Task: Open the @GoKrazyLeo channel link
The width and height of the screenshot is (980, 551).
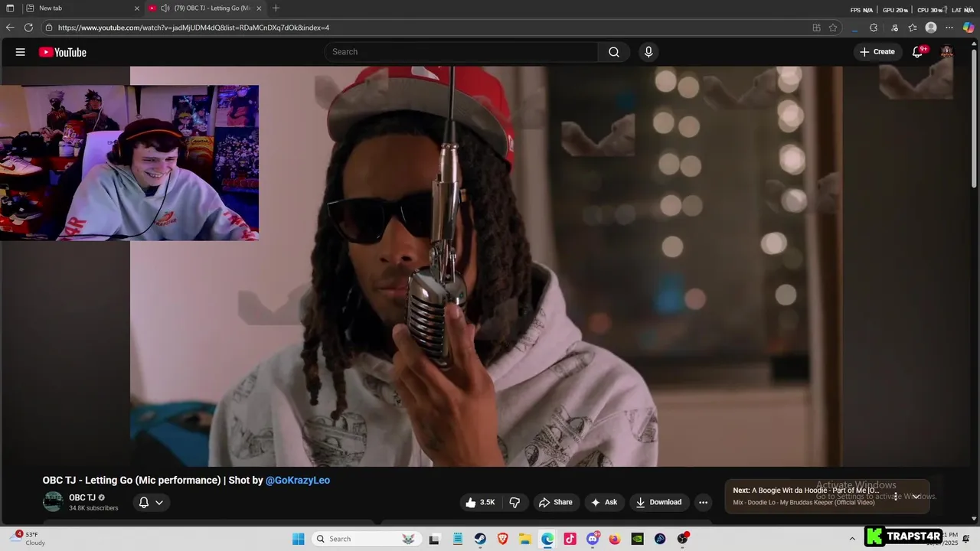Action: pos(298,481)
